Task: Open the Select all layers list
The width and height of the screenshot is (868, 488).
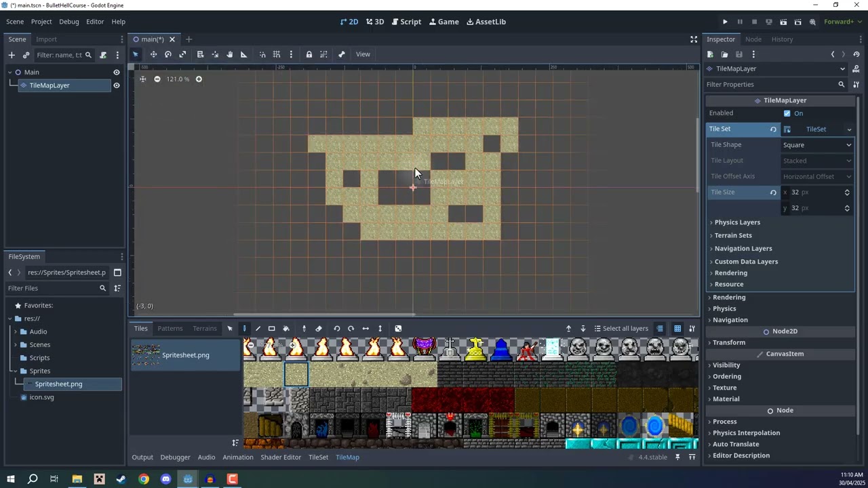Action: (x=620, y=329)
